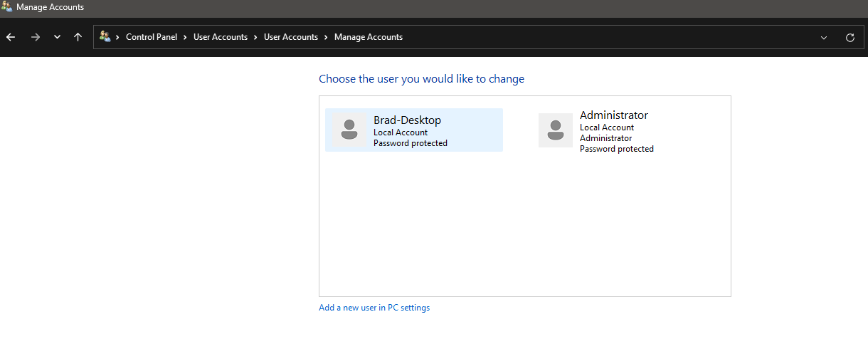Screen dimensions: 868x349
Task: Click the Forward navigation arrow
Action: tap(35, 37)
